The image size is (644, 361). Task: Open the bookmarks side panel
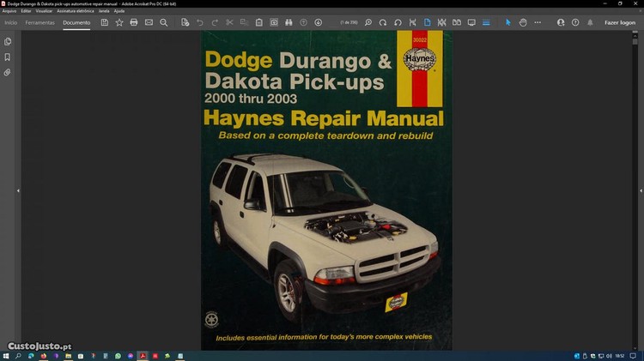coord(8,57)
